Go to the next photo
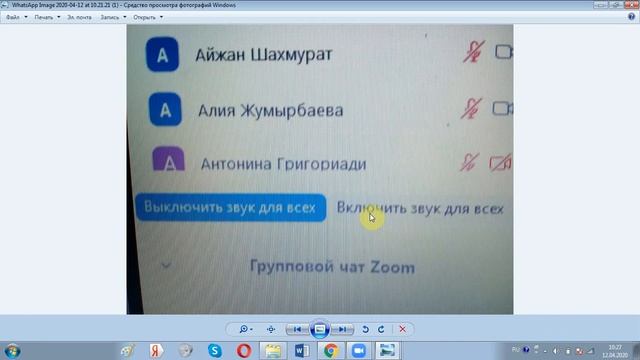The height and width of the screenshot is (360, 640). 342,329
